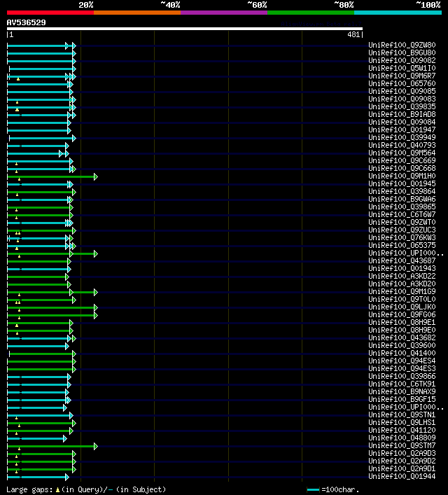Select the UniRef100_Q09084 label

coord(402,122)
